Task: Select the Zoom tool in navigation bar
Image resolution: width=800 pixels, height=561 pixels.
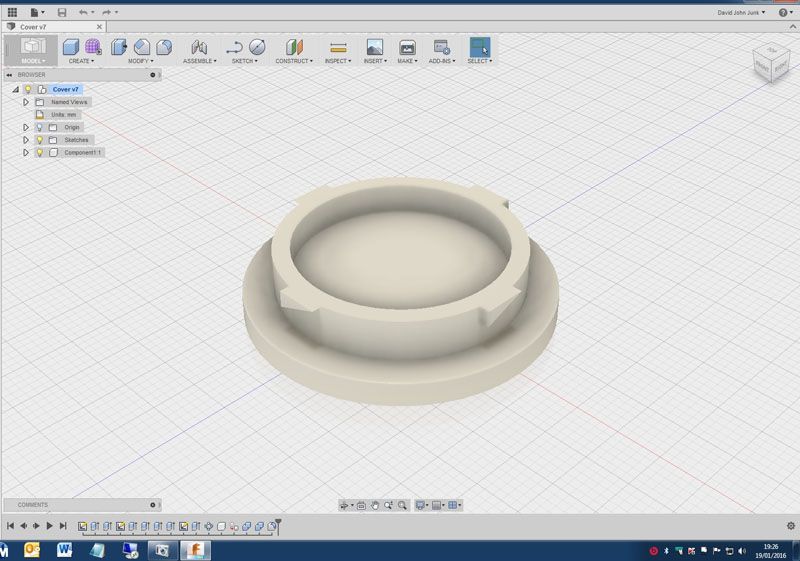Action: (388, 505)
